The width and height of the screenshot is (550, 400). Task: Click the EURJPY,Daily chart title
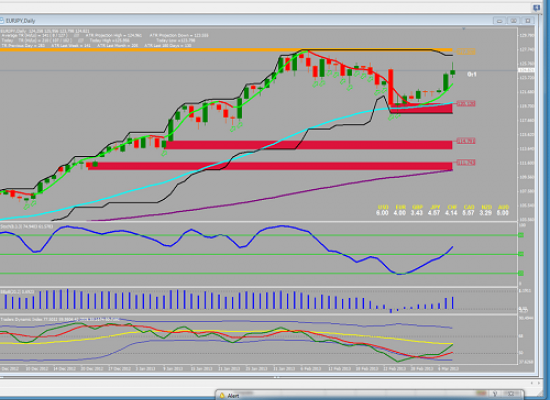pos(20,21)
